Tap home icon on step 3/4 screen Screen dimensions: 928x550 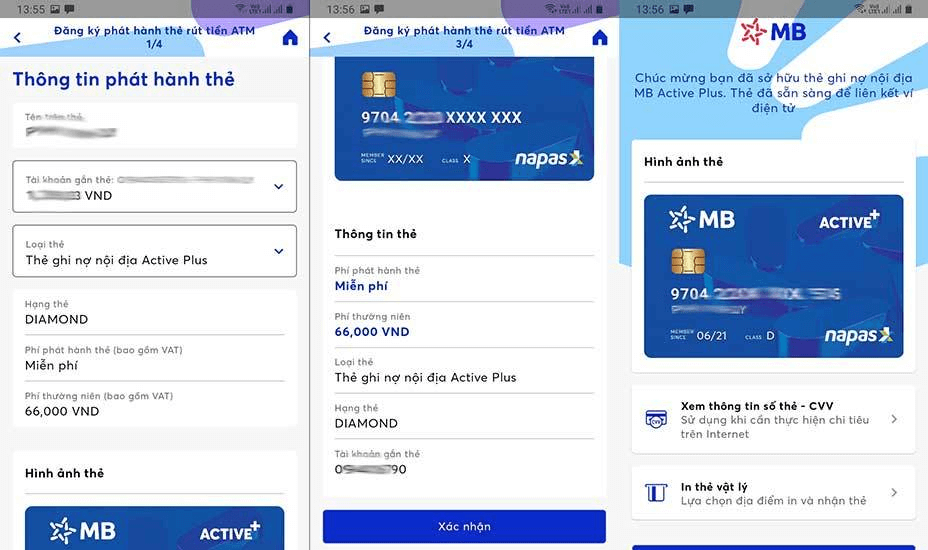[600, 38]
